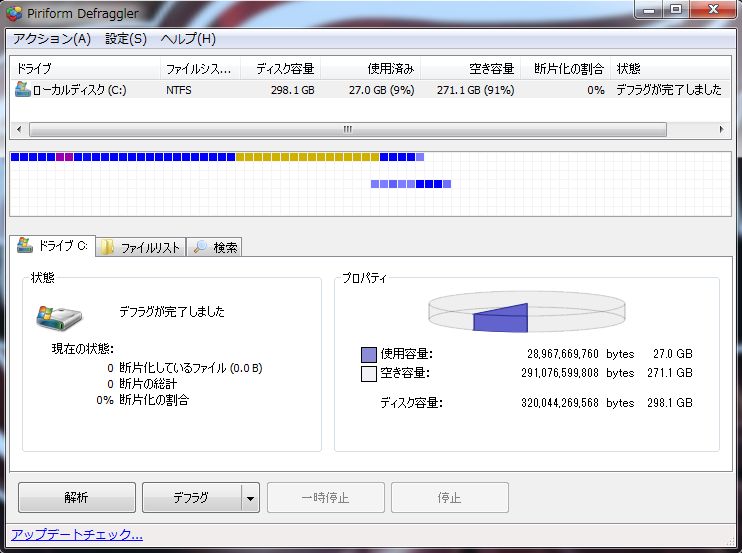The height and width of the screenshot is (553, 742).
Task: Click the 現在の状態: label
Action: (x=82, y=349)
